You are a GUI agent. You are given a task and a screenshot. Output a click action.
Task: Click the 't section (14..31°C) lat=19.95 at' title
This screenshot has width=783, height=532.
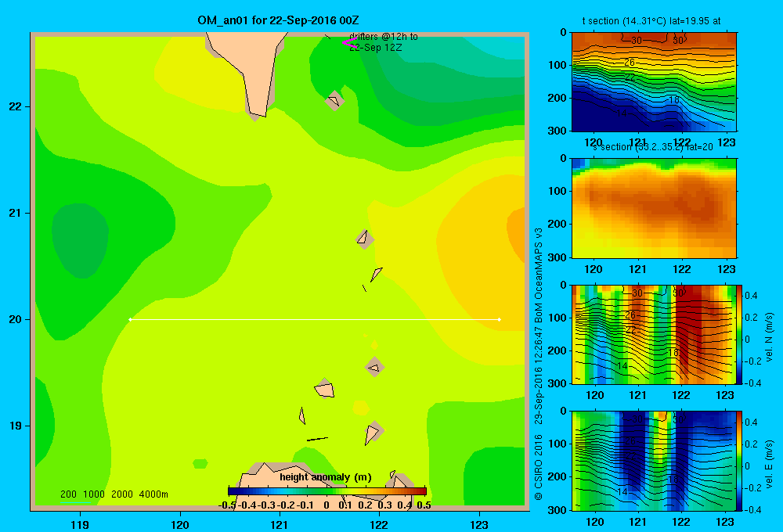pos(651,21)
